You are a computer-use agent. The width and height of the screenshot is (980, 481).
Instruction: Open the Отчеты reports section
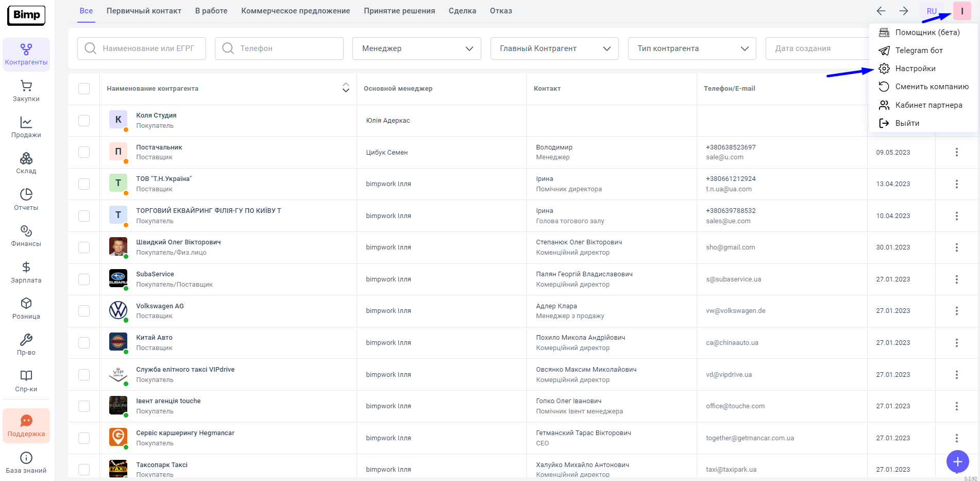coord(26,200)
